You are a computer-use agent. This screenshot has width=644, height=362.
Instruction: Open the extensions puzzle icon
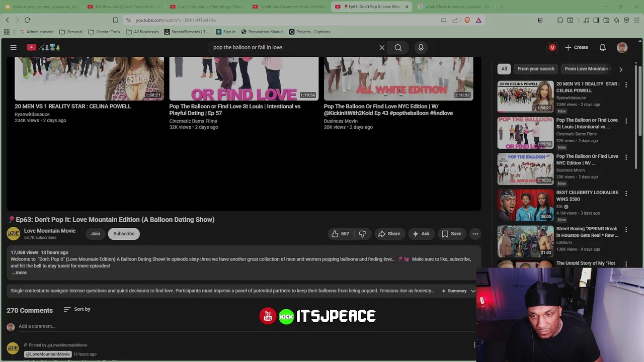(x=560, y=20)
